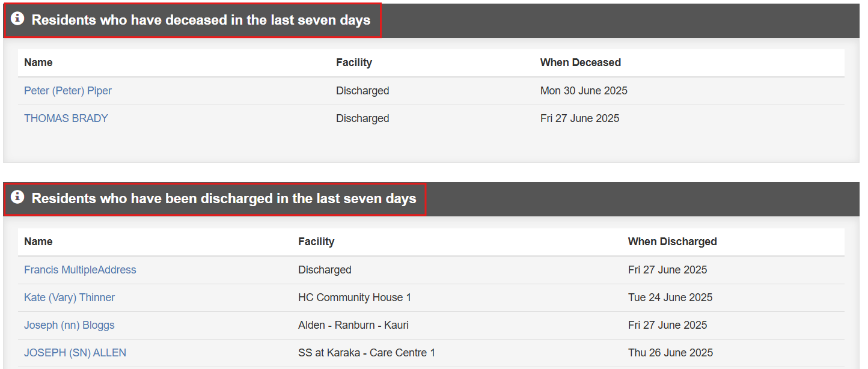Open THOMAS BRADY resident link
This screenshot has width=868, height=369.
66,118
